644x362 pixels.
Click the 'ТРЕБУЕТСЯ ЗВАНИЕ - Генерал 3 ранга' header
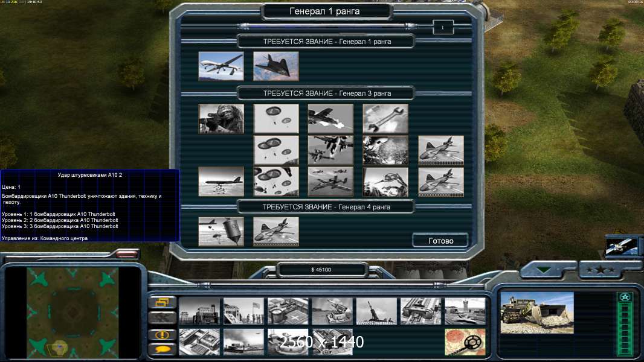coord(327,94)
